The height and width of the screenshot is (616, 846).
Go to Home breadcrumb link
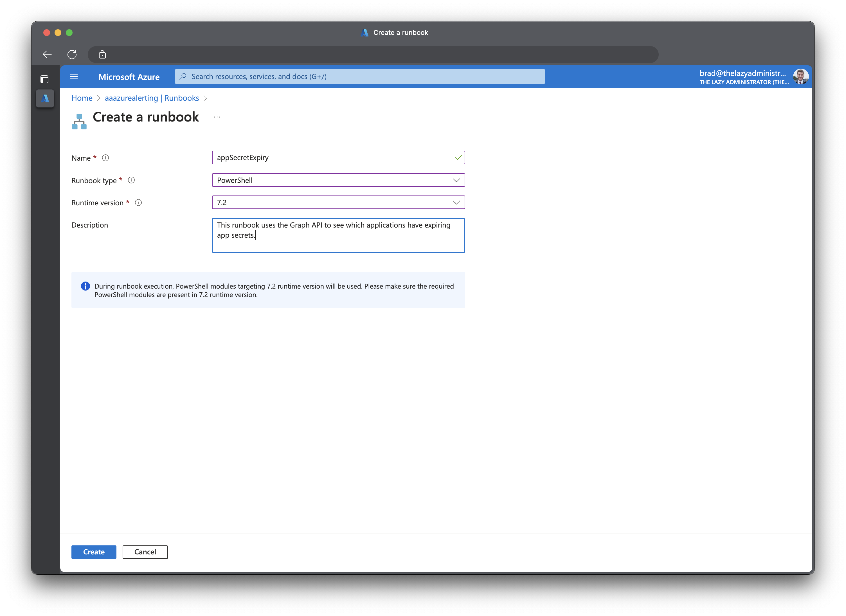pyautogui.click(x=82, y=98)
